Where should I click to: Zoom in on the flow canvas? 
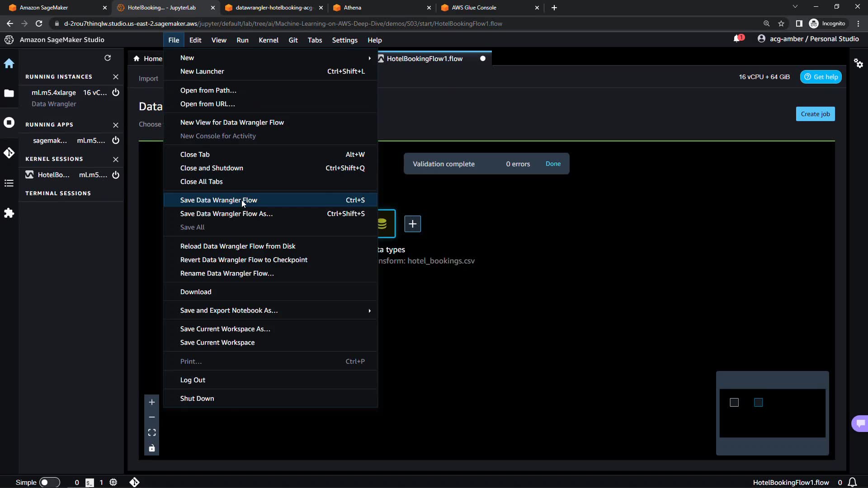click(x=152, y=402)
